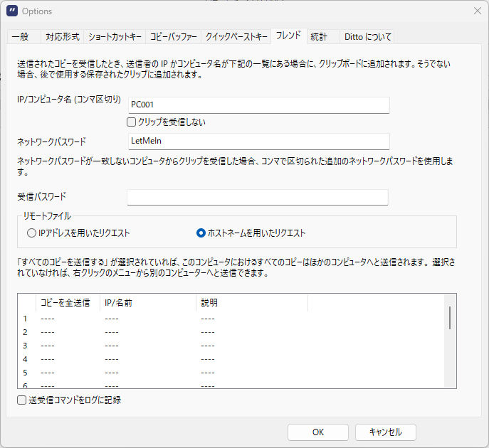Click the empty 受信パスワード field
This screenshot has height=448, width=489.
tap(258, 197)
